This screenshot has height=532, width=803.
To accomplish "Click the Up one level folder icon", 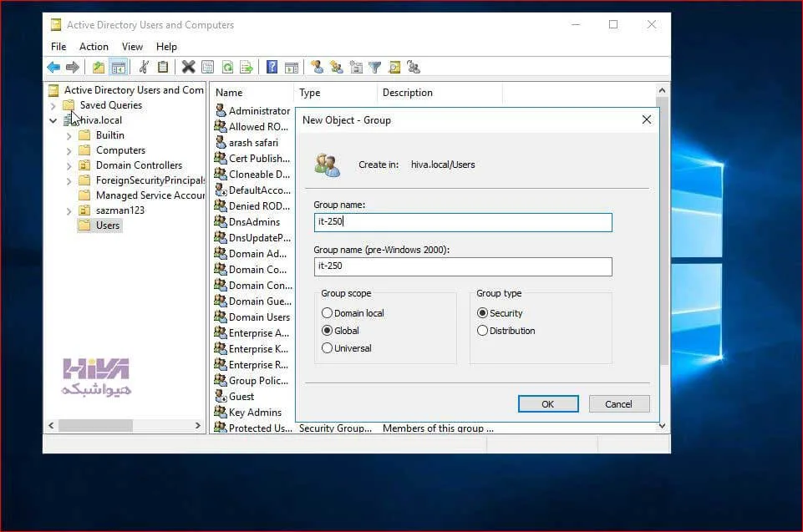I will pyautogui.click(x=99, y=67).
